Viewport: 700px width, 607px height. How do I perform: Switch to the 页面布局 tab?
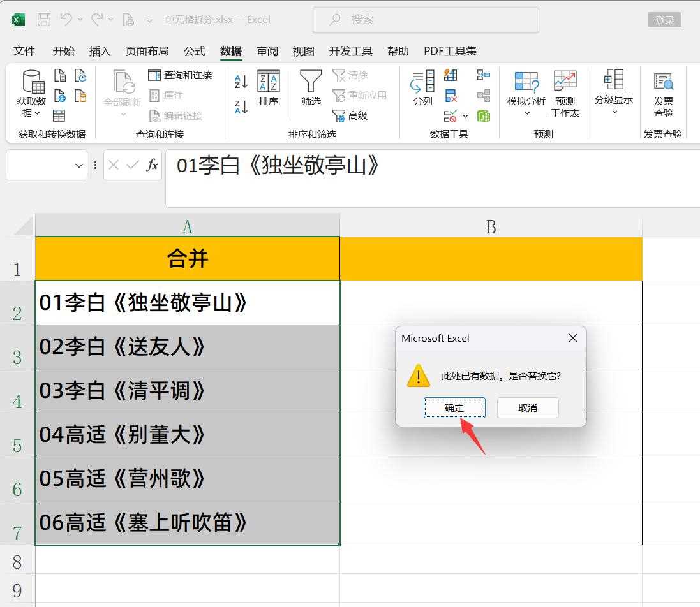click(147, 51)
